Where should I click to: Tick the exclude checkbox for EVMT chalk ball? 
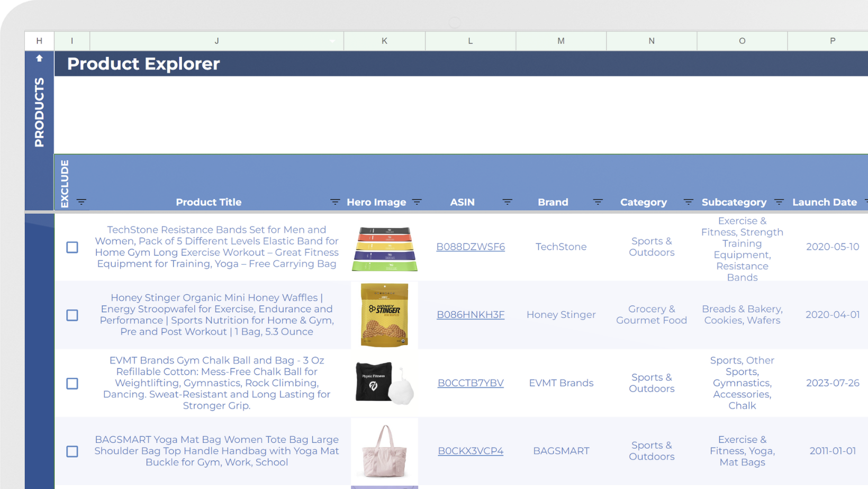pyautogui.click(x=72, y=383)
